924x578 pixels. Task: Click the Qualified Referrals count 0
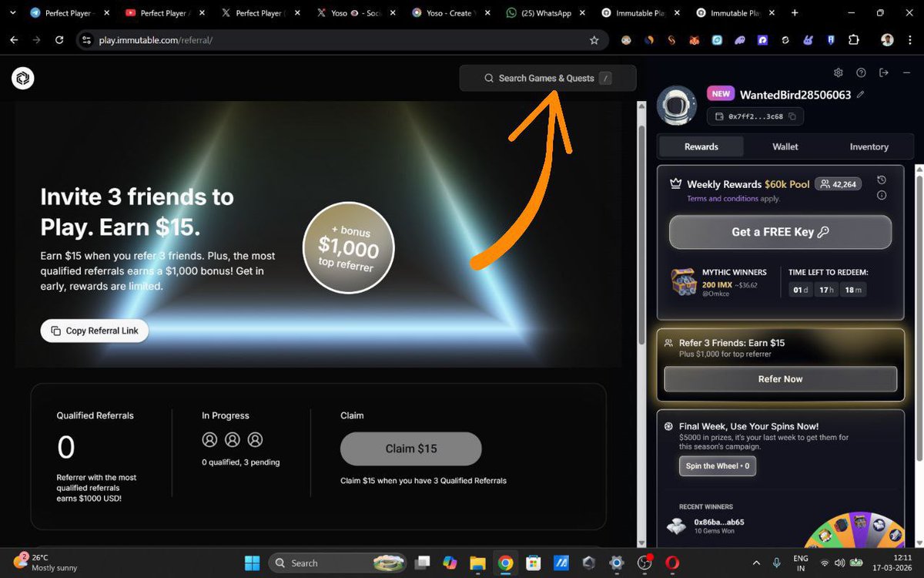pyautogui.click(x=66, y=448)
